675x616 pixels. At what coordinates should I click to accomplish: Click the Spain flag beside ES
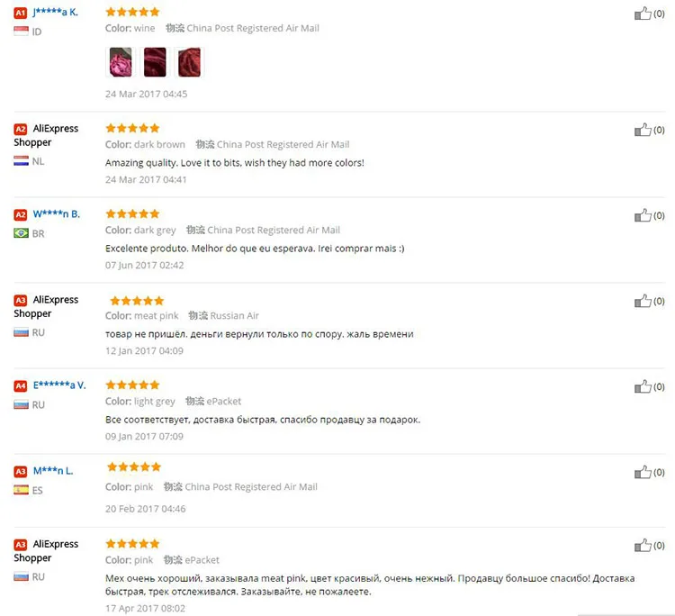tap(21, 490)
